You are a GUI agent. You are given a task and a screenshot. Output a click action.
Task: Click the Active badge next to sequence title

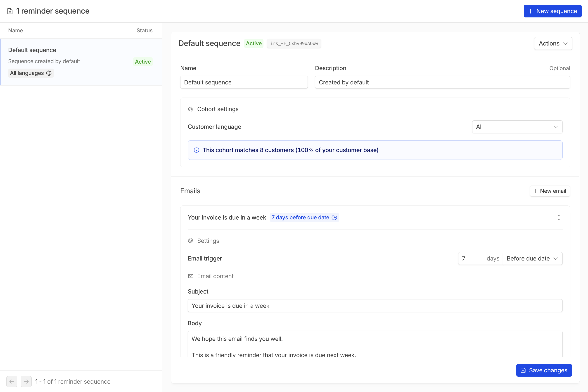(x=254, y=43)
